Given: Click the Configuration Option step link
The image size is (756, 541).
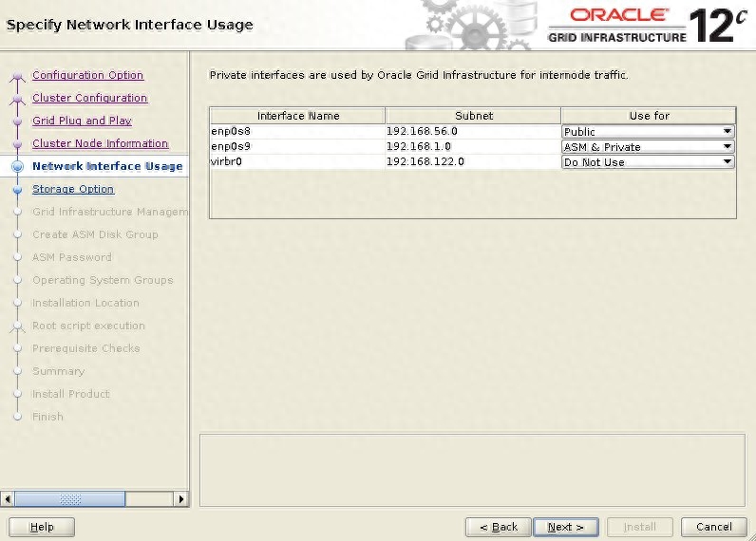Looking at the screenshot, I should pyautogui.click(x=87, y=75).
